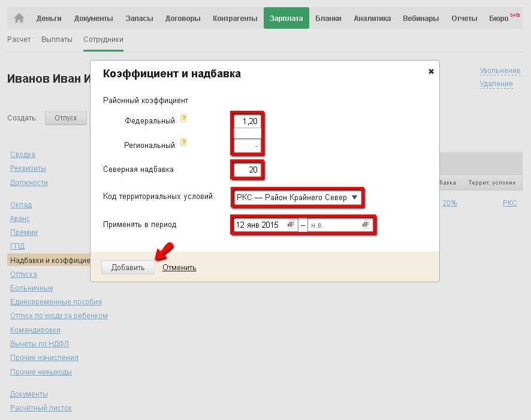Focus the Северная надбавка field
The height and width of the screenshot is (420, 531).
pyautogui.click(x=247, y=170)
